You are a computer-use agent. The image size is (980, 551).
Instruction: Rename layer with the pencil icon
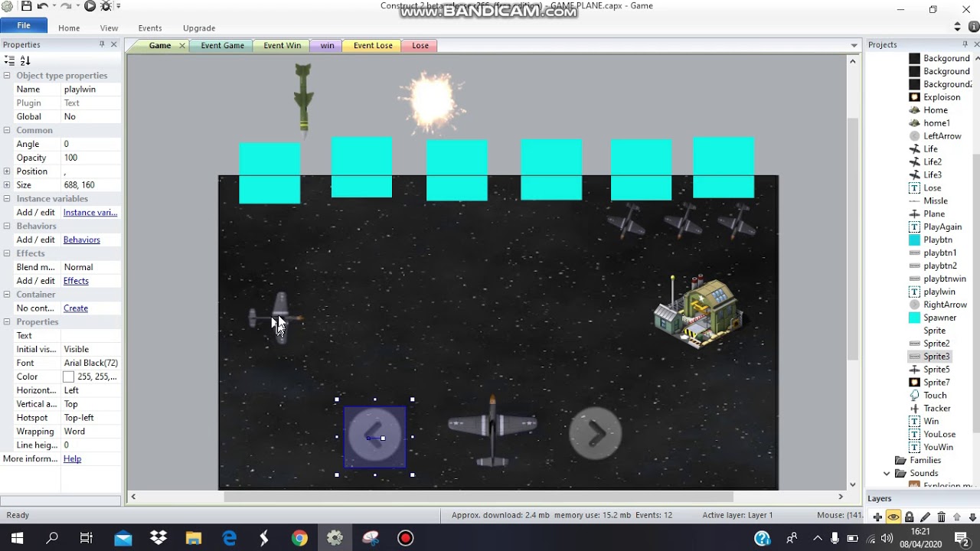pos(925,517)
